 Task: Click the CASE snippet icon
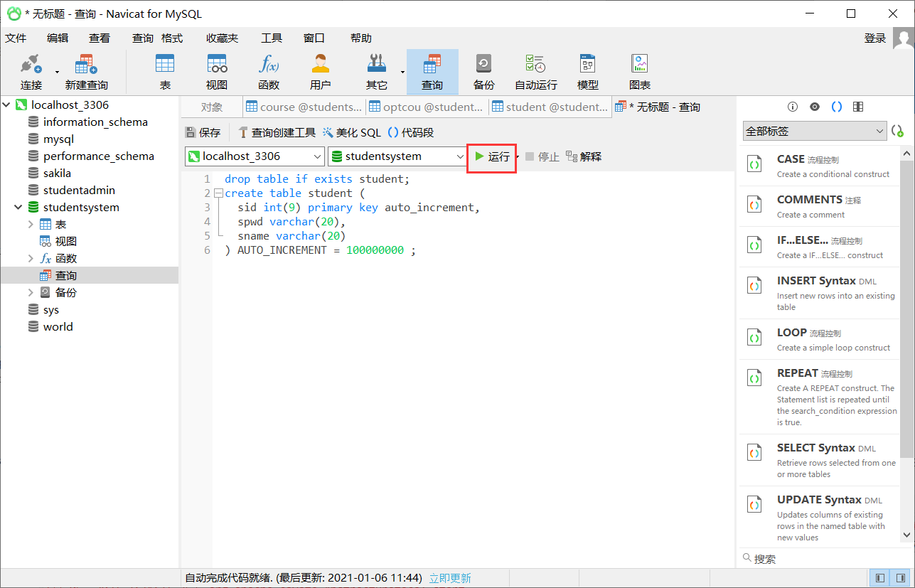point(754,165)
